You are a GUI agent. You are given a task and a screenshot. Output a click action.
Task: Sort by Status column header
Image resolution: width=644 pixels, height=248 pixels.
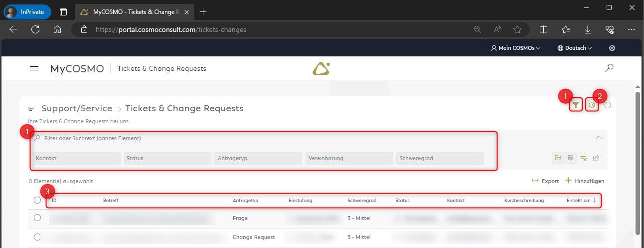[402, 201]
